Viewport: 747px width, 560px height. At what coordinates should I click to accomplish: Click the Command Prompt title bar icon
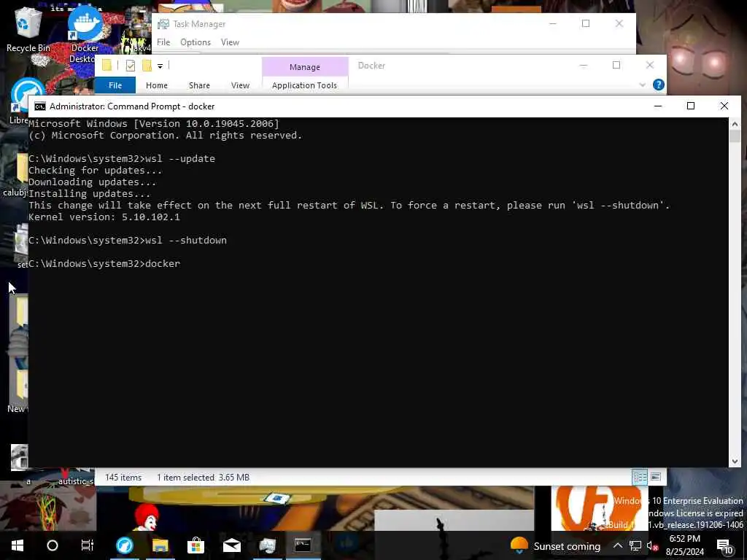point(40,106)
